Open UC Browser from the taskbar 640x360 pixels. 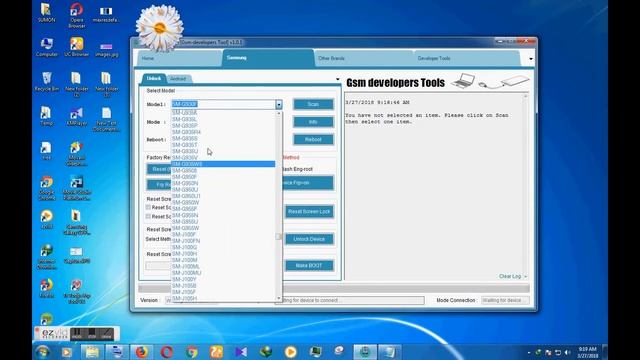217,352
